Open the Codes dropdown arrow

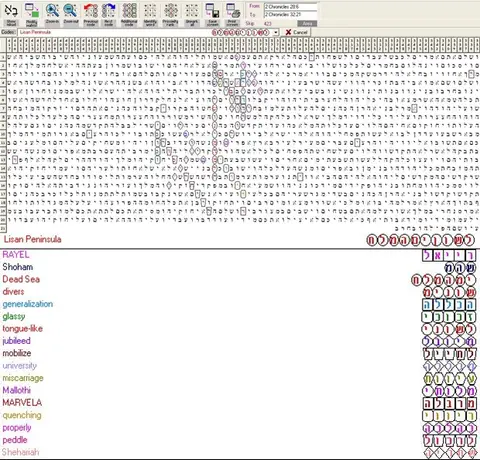pyautogui.click(x=276, y=32)
